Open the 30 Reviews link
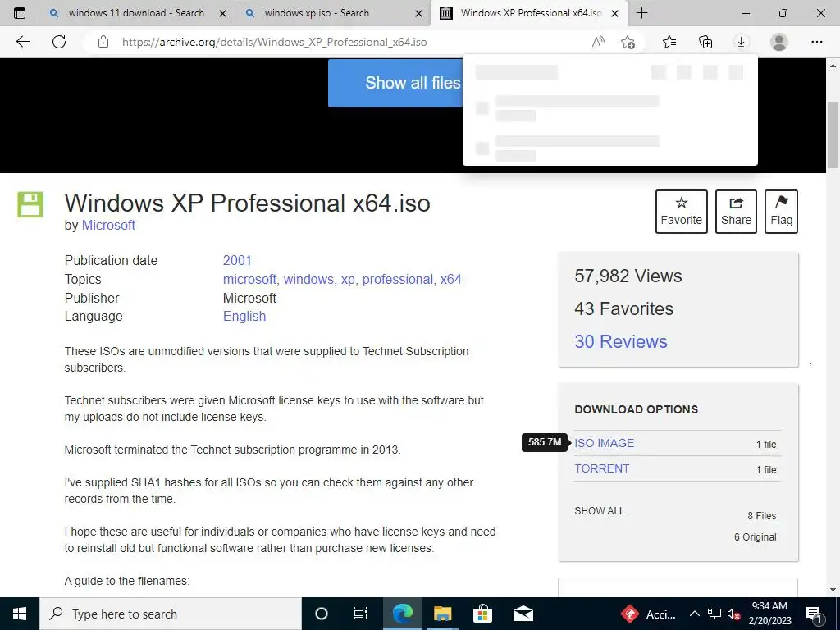840x630 pixels. (621, 341)
